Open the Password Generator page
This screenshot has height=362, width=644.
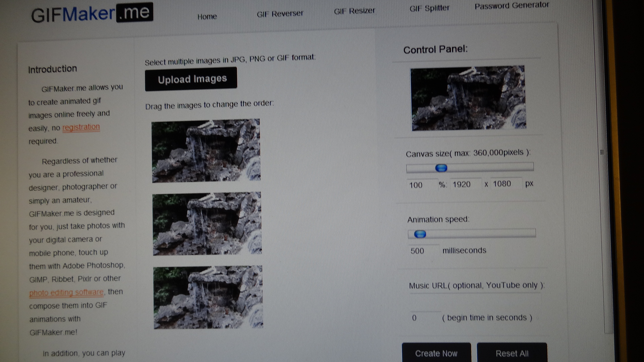pos(512,5)
